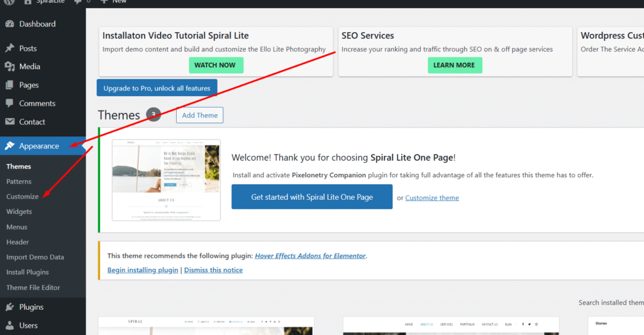Click the Posts pushpin icon
This screenshot has width=644, height=335.
pos(10,48)
